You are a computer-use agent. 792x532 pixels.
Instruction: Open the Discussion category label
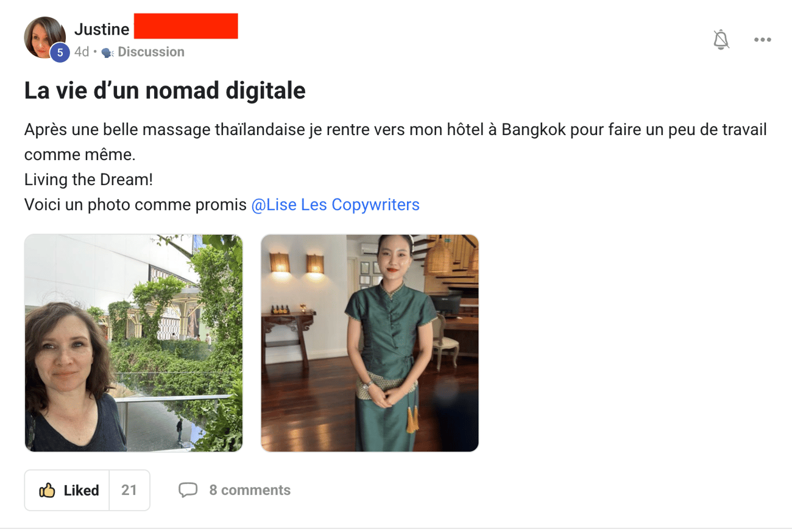tap(151, 52)
